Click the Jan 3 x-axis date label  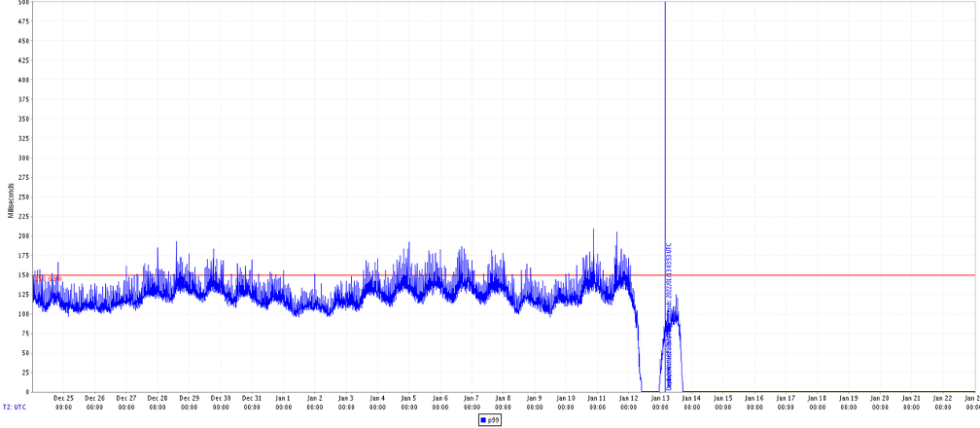pyautogui.click(x=346, y=398)
